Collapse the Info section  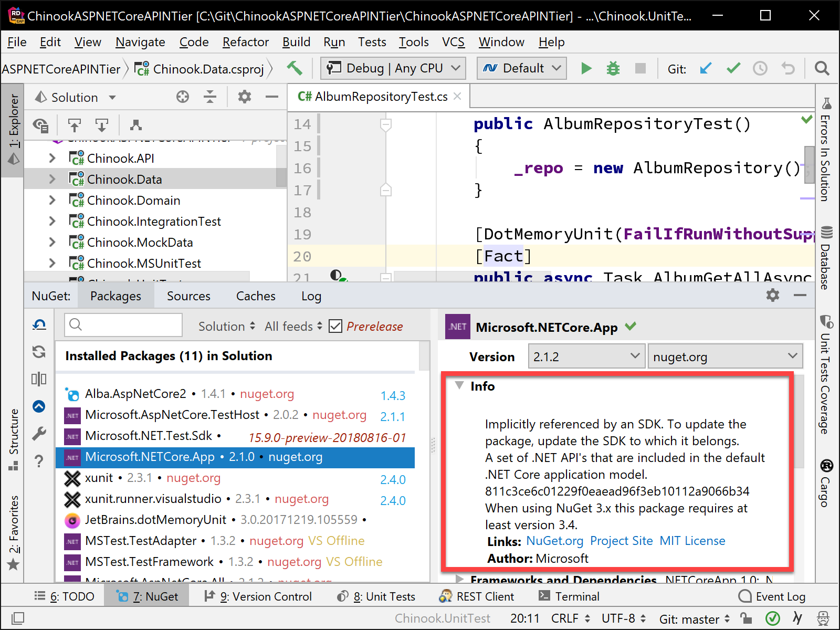[x=459, y=385]
